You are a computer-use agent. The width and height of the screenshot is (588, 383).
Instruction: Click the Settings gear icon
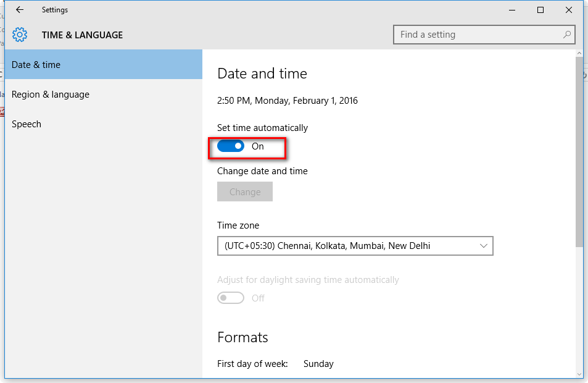coord(19,35)
